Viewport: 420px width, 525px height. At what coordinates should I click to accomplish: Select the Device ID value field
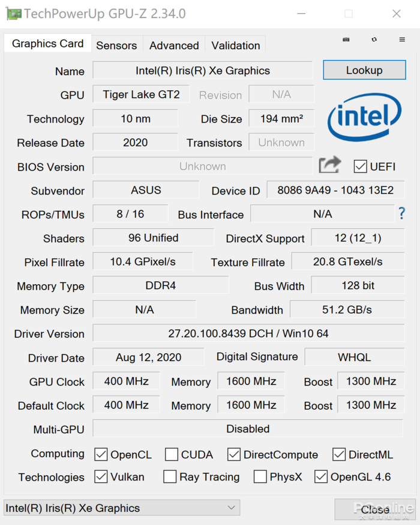click(x=335, y=190)
